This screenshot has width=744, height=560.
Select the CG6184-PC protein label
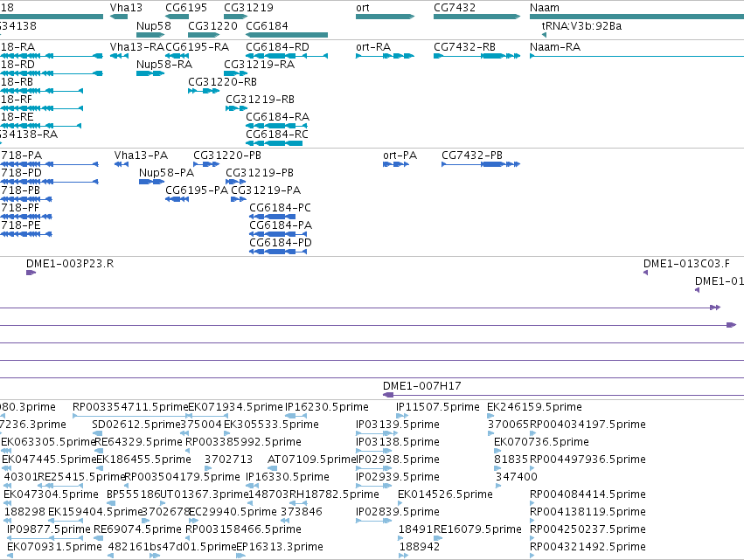coord(281,208)
